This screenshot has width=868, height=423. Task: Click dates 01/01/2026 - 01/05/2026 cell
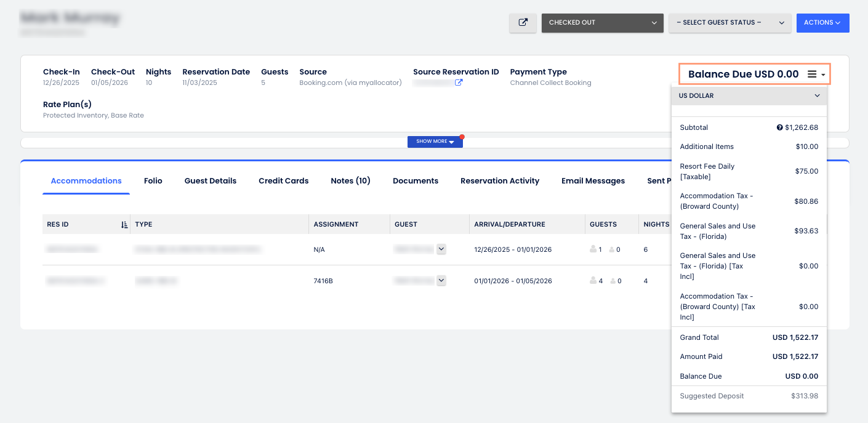click(513, 281)
